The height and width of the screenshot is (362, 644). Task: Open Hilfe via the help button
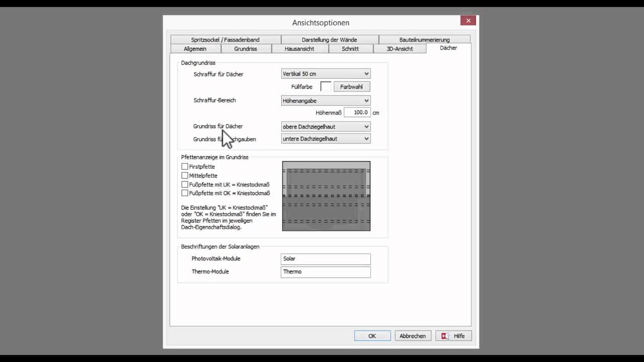454,336
